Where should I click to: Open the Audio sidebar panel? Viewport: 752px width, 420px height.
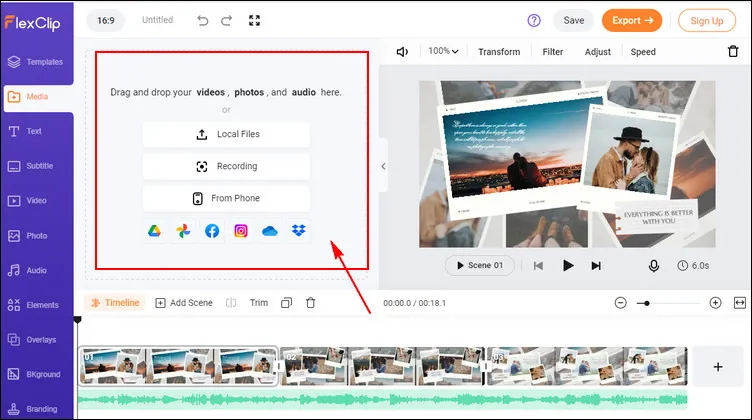27,270
